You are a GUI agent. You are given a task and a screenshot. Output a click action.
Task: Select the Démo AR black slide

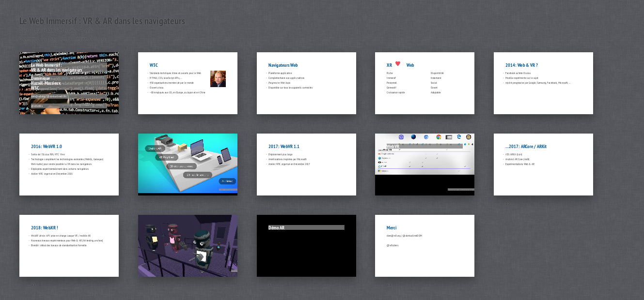click(306, 246)
